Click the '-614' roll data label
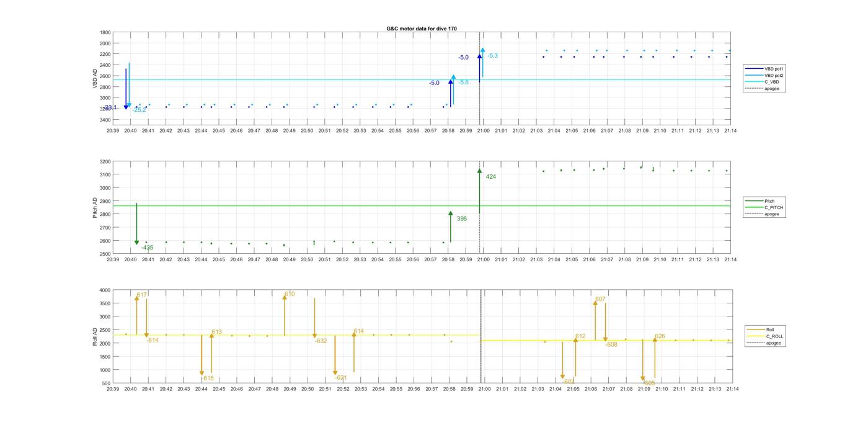Viewport: 868px width, 430px height. coord(153,341)
